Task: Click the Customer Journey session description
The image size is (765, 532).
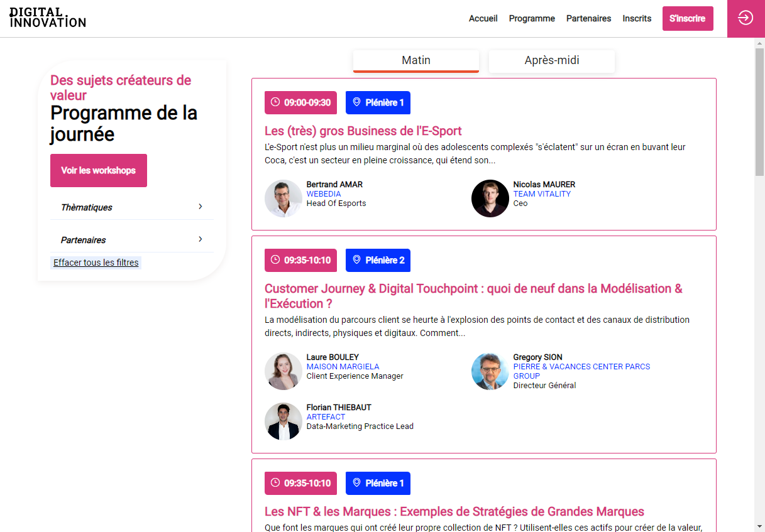Action: point(477,327)
